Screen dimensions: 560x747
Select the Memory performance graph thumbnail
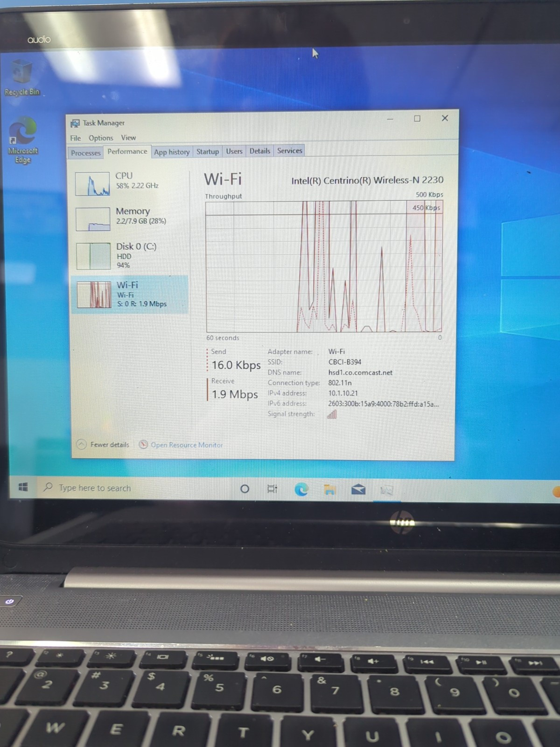click(x=93, y=219)
